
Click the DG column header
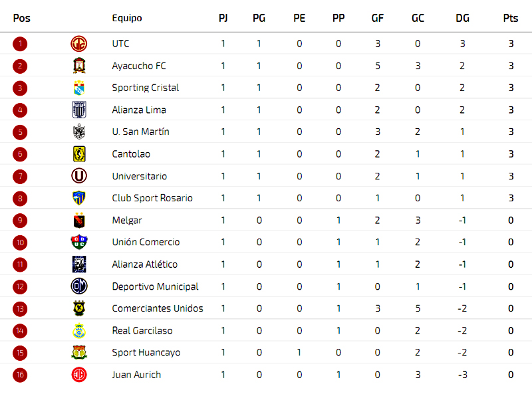click(462, 18)
